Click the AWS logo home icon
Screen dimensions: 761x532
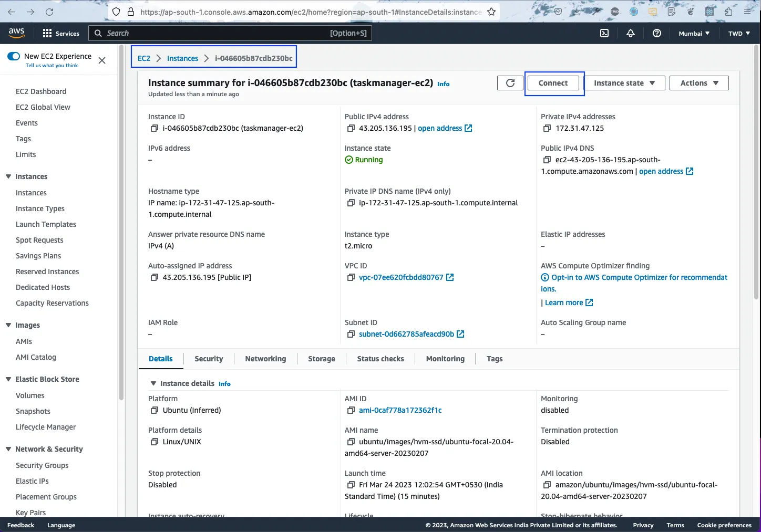16,33
